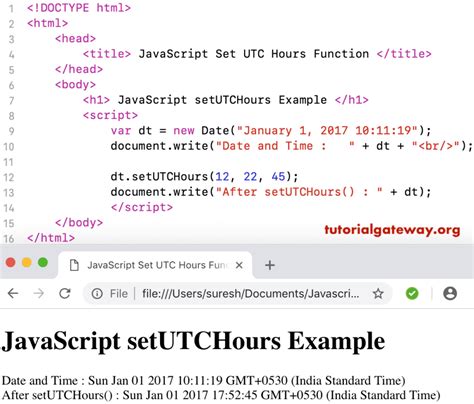
Task: Click the site info icon before File
Action: point(97,294)
